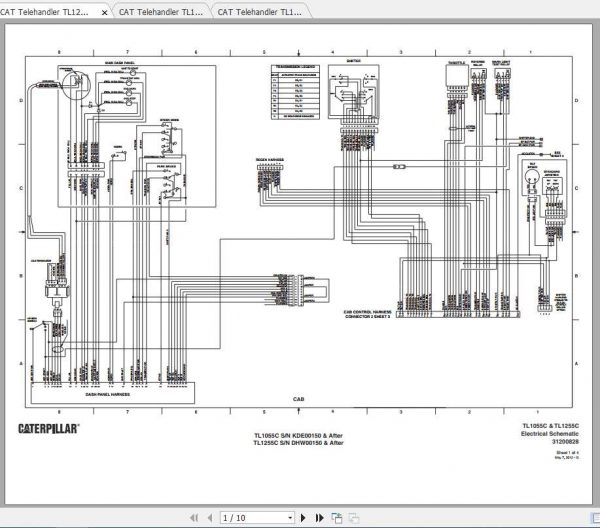Click the Transmission Logic table
The width and height of the screenshot is (600, 528).
(295, 94)
